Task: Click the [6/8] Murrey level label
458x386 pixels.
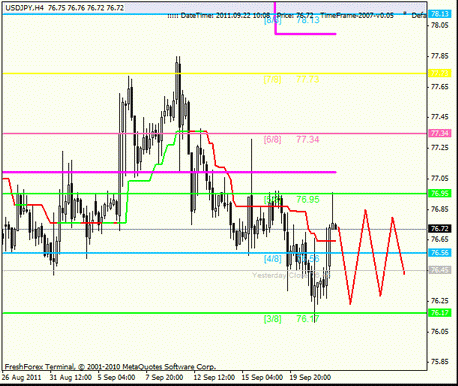Action: tap(272, 139)
